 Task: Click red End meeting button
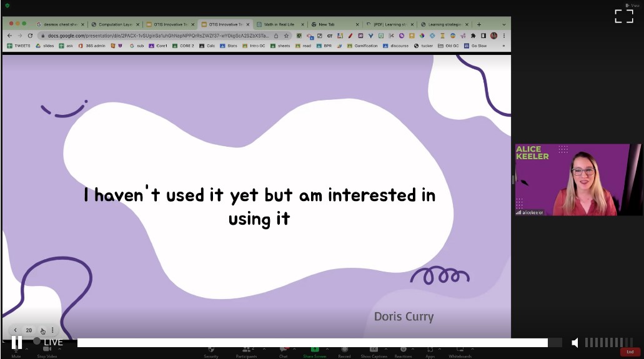click(x=630, y=352)
